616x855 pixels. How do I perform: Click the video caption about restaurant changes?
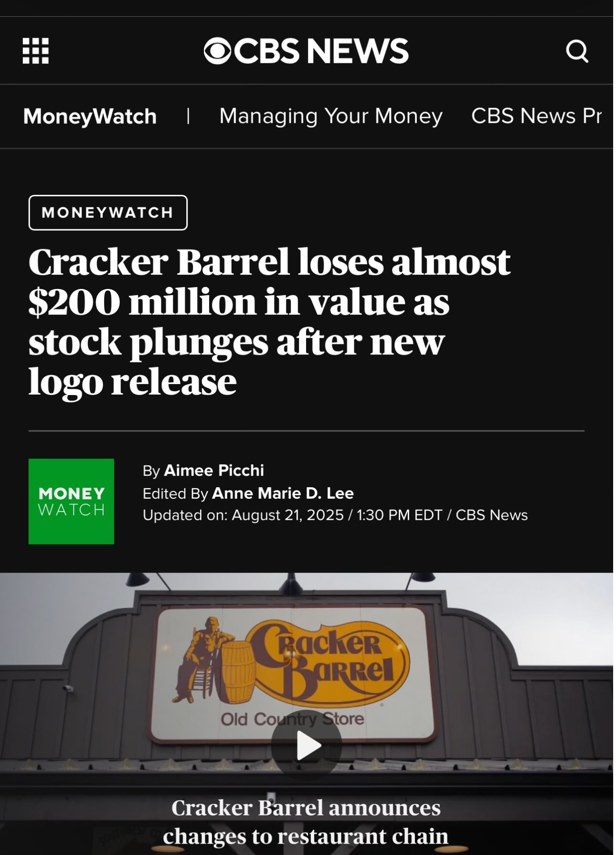coord(306,822)
